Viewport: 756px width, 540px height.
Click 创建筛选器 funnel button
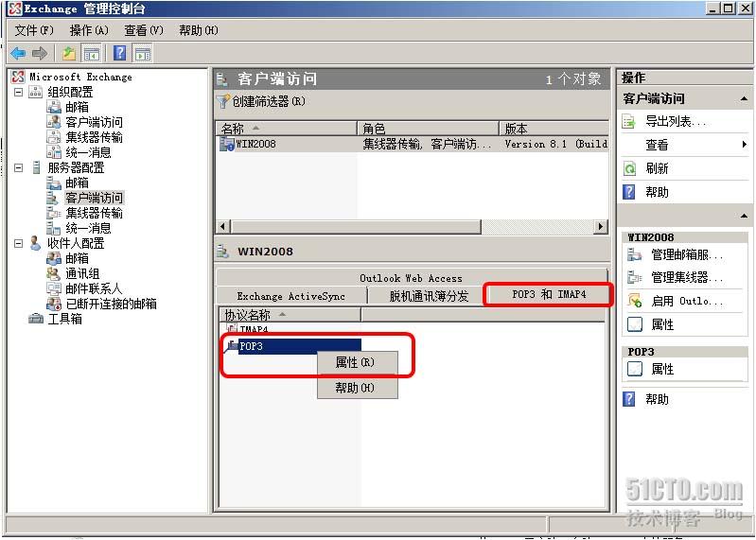pyautogui.click(x=261, y=101)
